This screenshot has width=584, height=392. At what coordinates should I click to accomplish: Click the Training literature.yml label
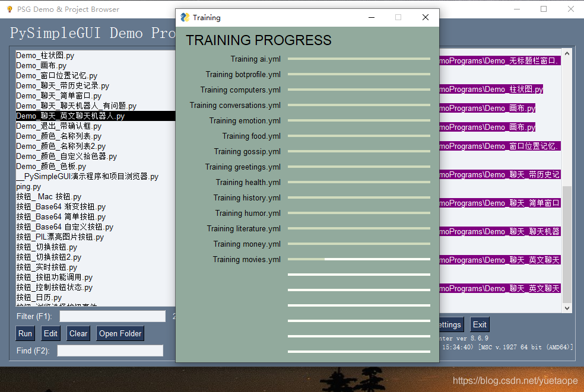[x=244, y=228]
